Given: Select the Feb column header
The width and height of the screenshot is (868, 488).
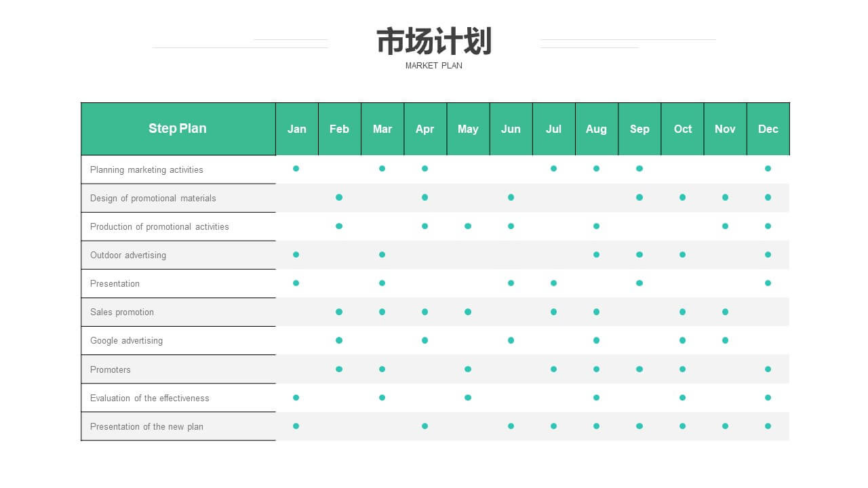Looking at the screenshot, I should click(340, 129).
